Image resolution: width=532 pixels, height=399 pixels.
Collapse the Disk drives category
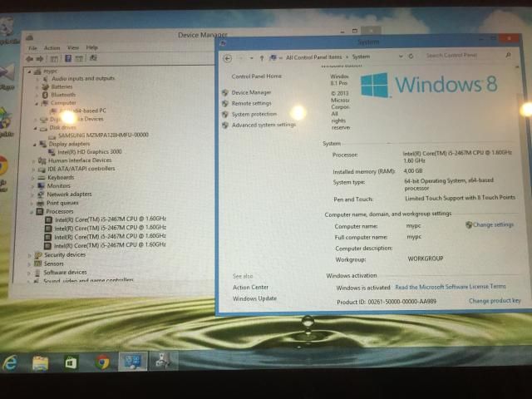(x=35, y=128)
